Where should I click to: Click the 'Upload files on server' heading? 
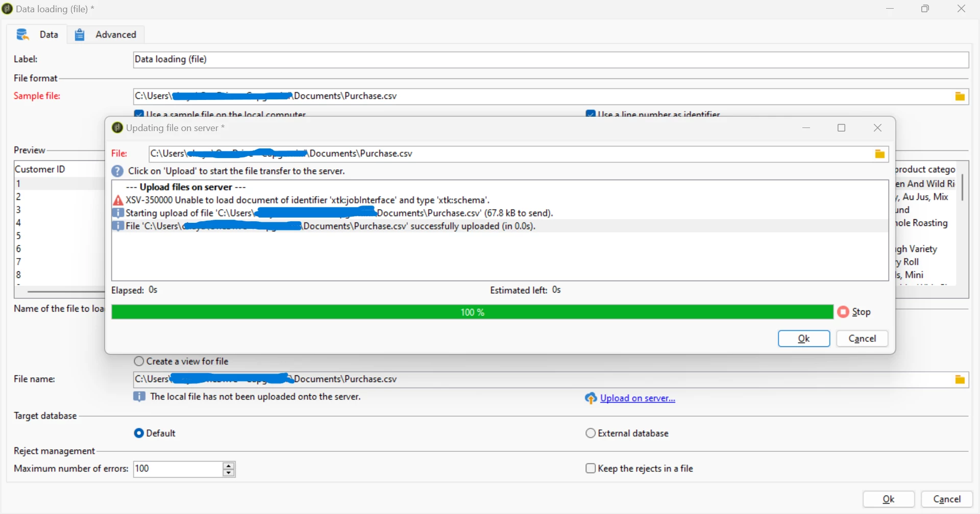click(186, 187)
